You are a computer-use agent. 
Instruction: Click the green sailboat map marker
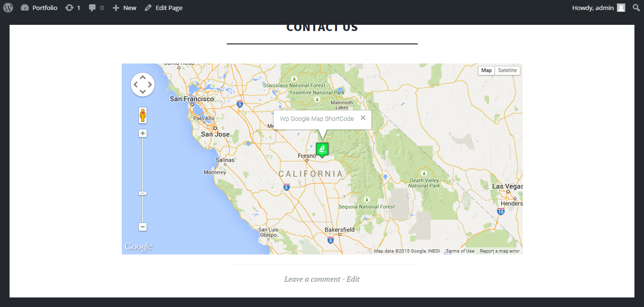pyautogui.click(x=322, y=150)
